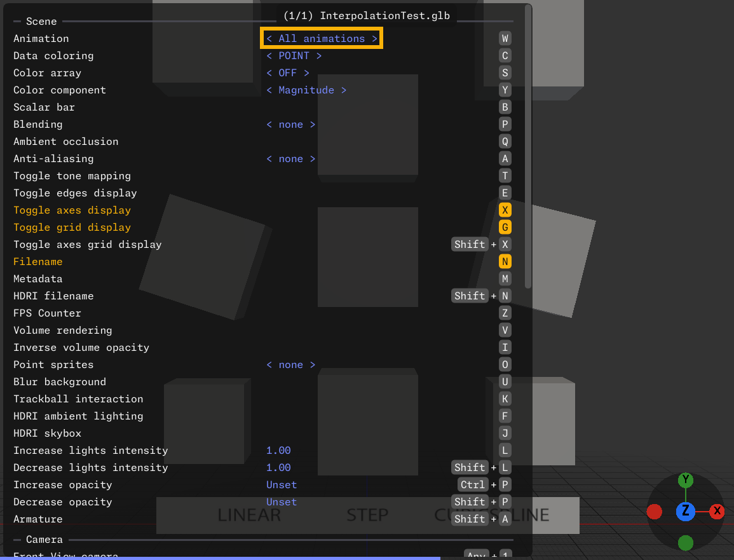Change the All animations selector
Viewport: 734px width, 560px height.
coord(322,39)
